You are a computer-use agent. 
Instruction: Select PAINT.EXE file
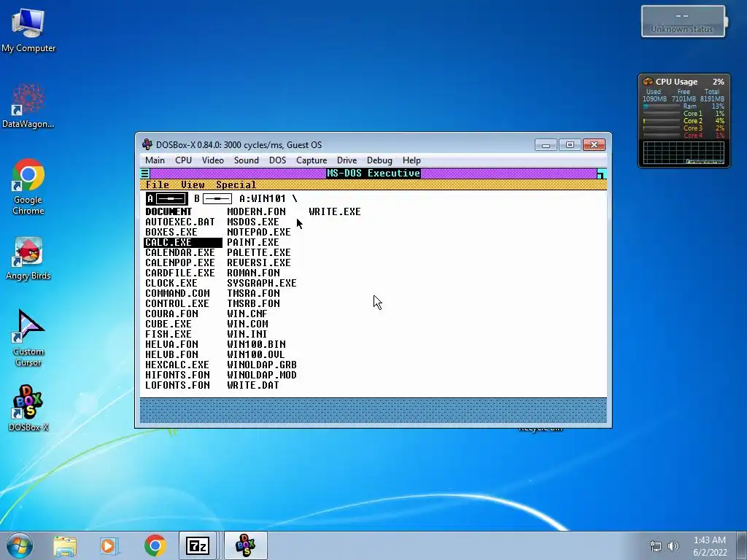(253, 242)
